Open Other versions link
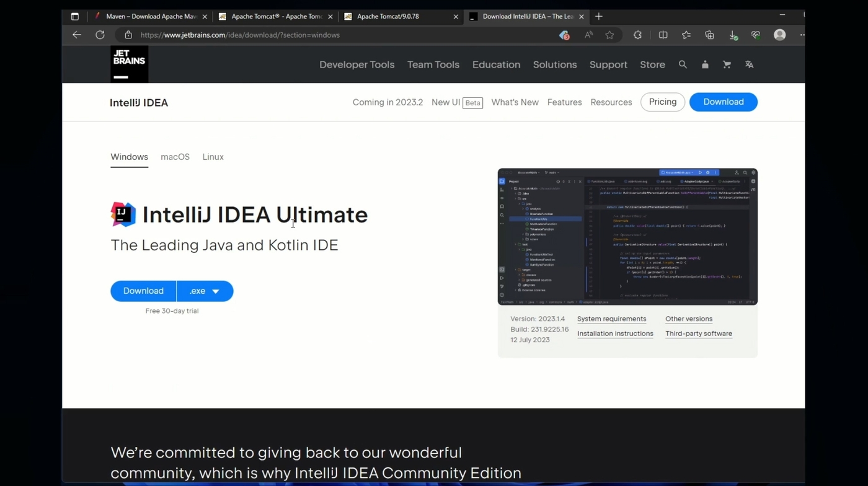The height and width of the screenshot is (486, 868). tap(689, 319)
